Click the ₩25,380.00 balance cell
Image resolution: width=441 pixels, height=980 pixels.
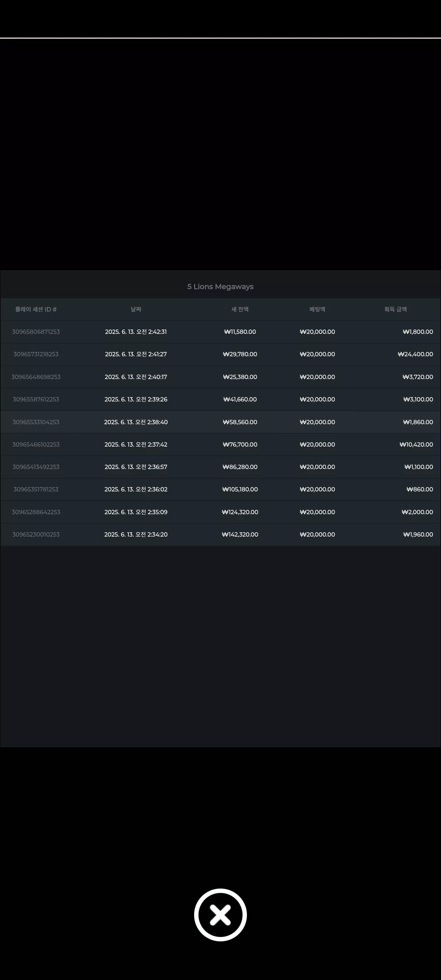click(240, 377)
